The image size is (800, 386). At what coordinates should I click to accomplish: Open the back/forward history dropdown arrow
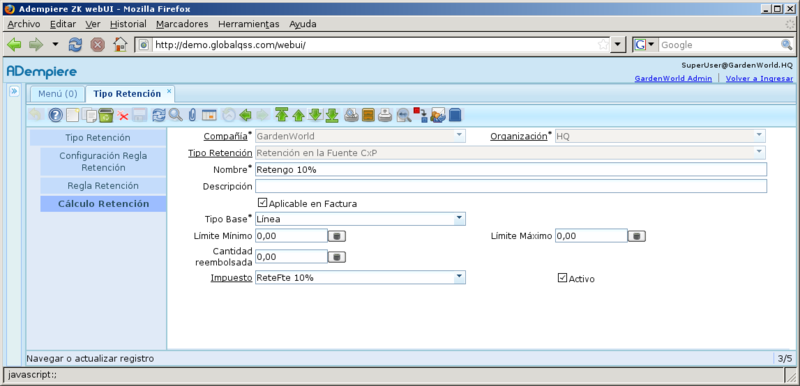[x=55, y=45]
